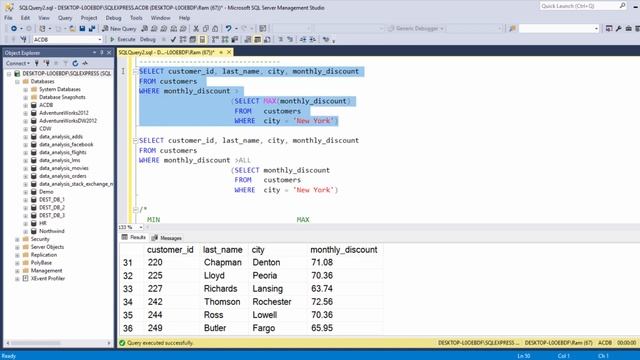Click the Display Estimated Execution Plan icon
Screen dimensions: 640x360
point(183,40)
